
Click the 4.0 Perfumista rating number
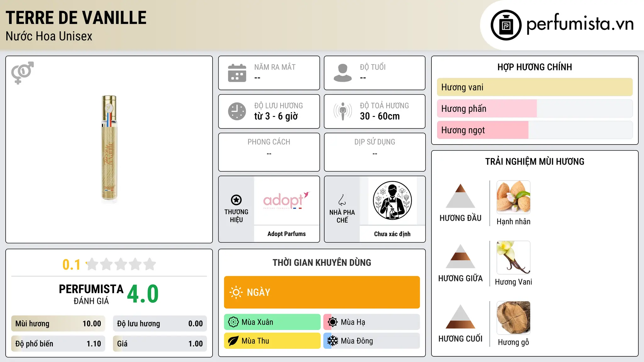(x=143, y=294)
